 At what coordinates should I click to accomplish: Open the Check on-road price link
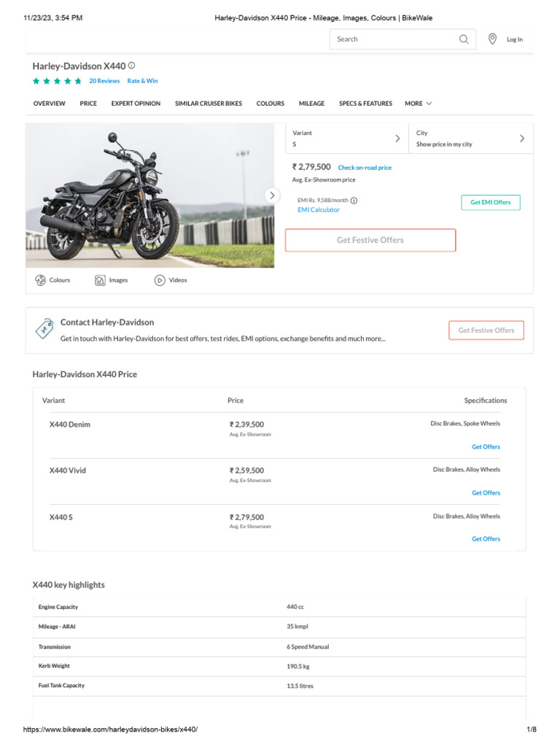coord(365,168)
